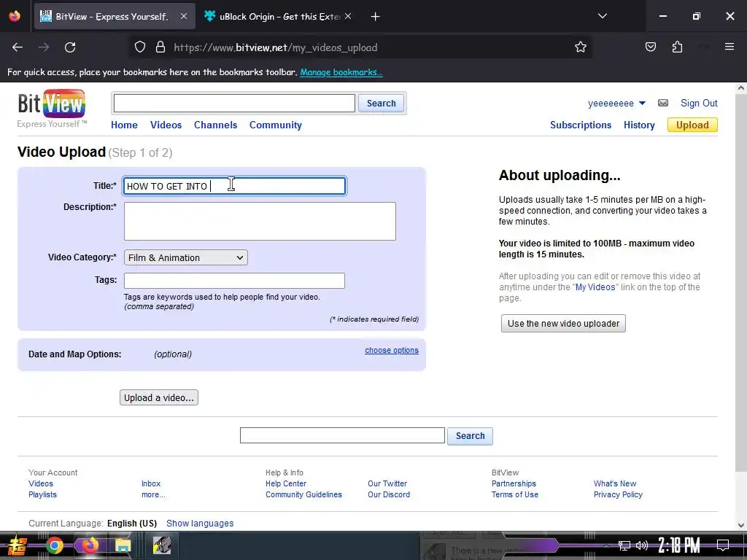Screen dimensions: 747x560
Task: Open the network tray icon
Action: 624,545
